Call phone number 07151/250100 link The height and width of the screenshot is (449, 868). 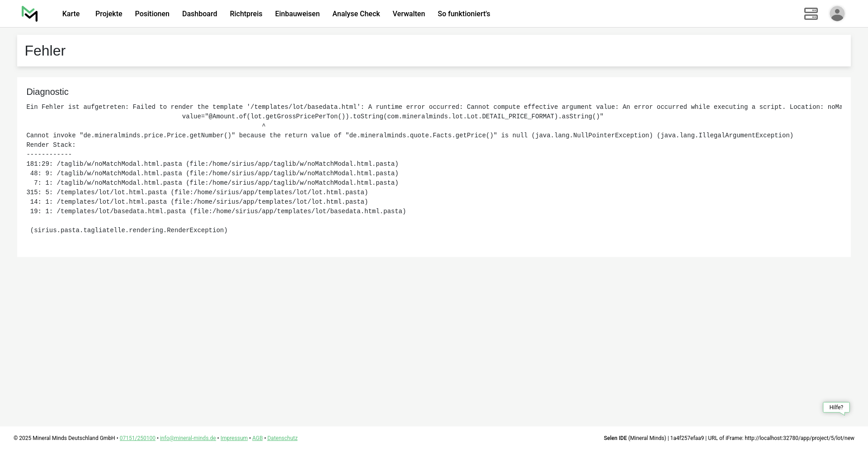pos(137,438)
